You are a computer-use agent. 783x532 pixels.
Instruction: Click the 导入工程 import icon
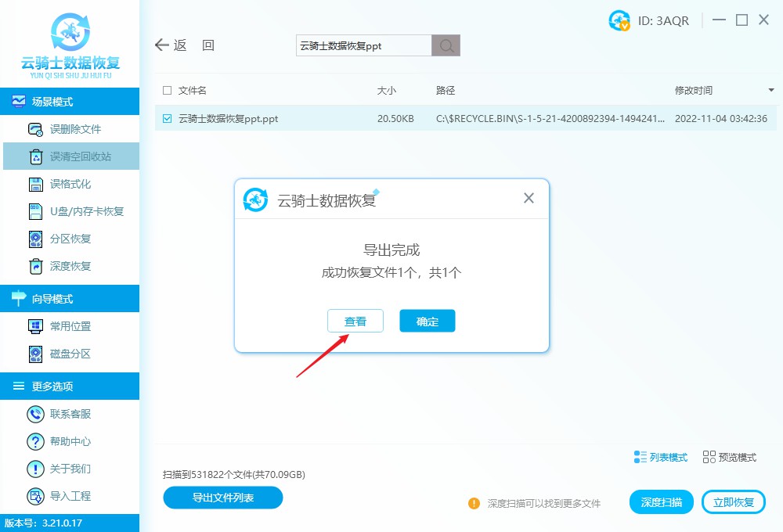click(35, 496)
